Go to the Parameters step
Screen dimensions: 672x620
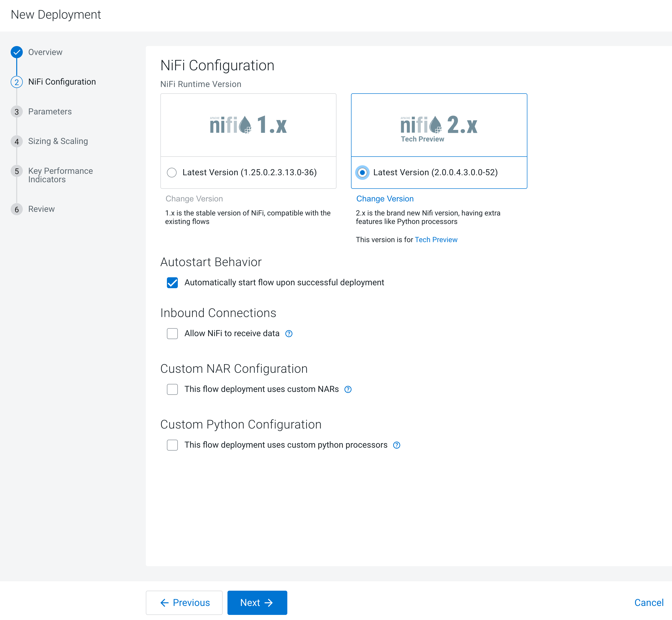point(50,111)
